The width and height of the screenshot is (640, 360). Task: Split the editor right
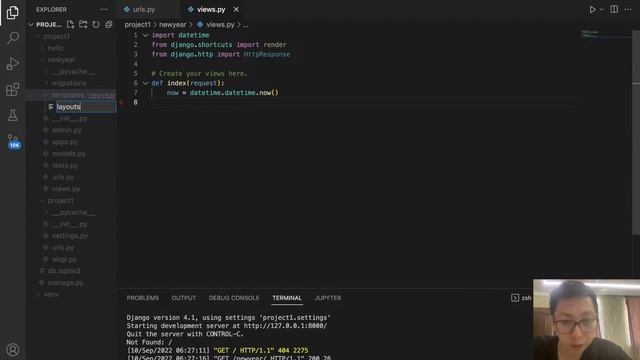pos(614,9)
